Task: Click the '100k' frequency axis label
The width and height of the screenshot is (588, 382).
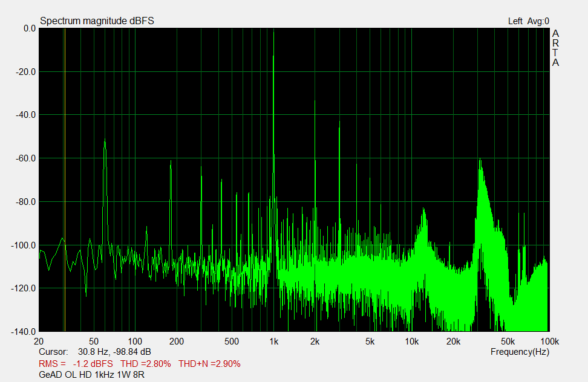Action: click(x=550, y=342)
